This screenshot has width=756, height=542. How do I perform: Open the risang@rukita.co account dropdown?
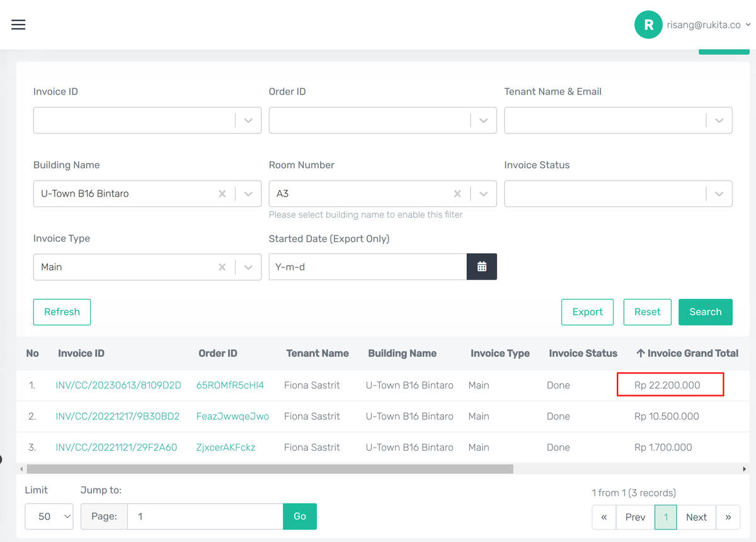pos(708,25)
